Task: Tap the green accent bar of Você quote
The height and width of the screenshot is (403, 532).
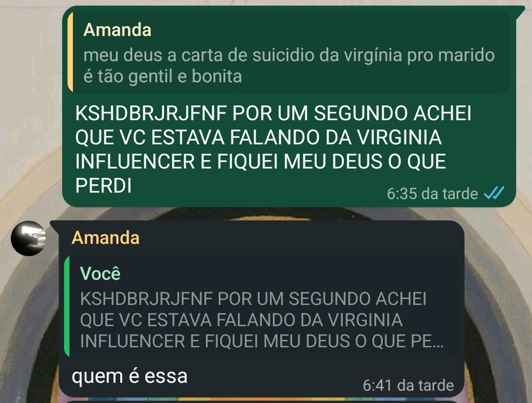Action: 67,306
